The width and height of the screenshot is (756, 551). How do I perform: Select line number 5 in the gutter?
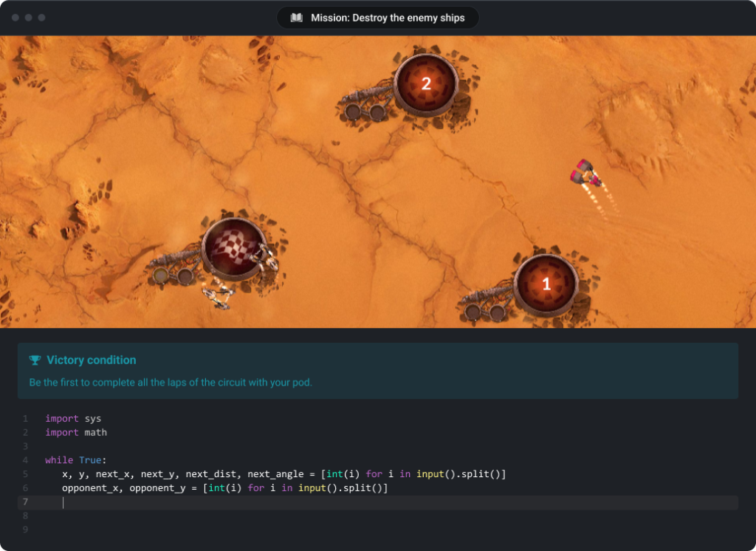click(x=25, y=474)
